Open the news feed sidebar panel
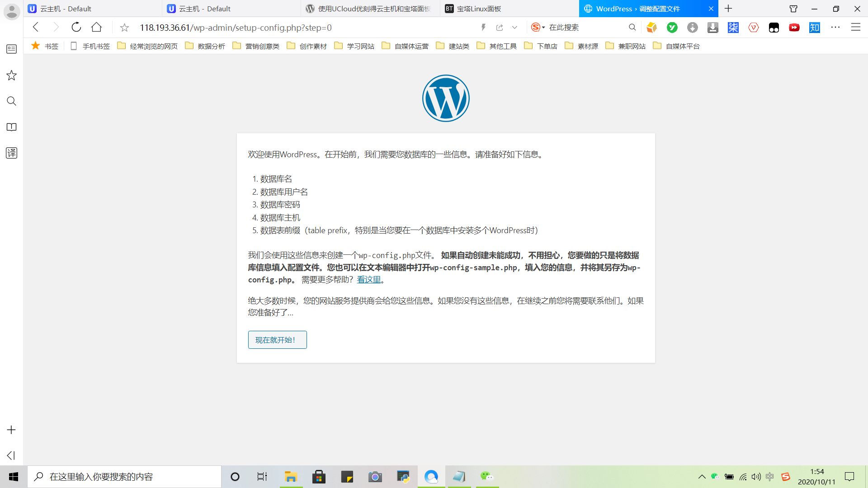Viewport: 868px width, 488px height. click(x=12, y=49)
